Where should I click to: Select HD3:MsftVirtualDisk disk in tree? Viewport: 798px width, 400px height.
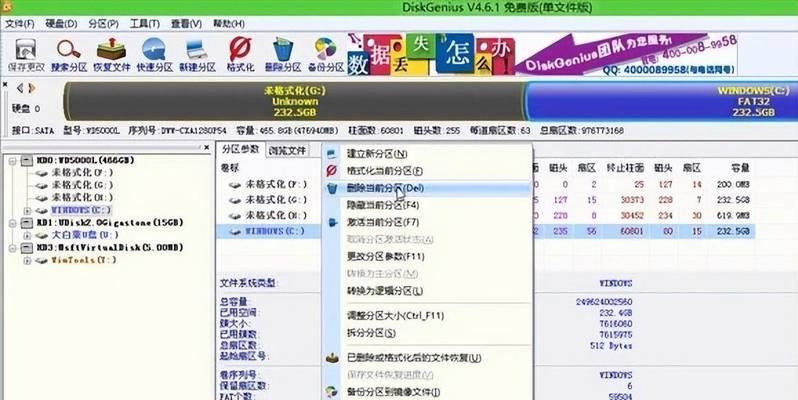(109, 247)
